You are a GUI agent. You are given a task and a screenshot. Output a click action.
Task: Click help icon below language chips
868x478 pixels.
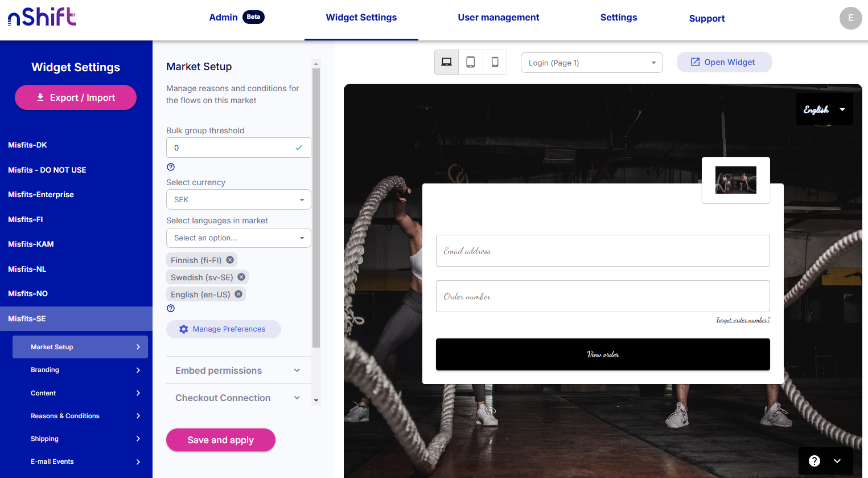click(171, 308)
